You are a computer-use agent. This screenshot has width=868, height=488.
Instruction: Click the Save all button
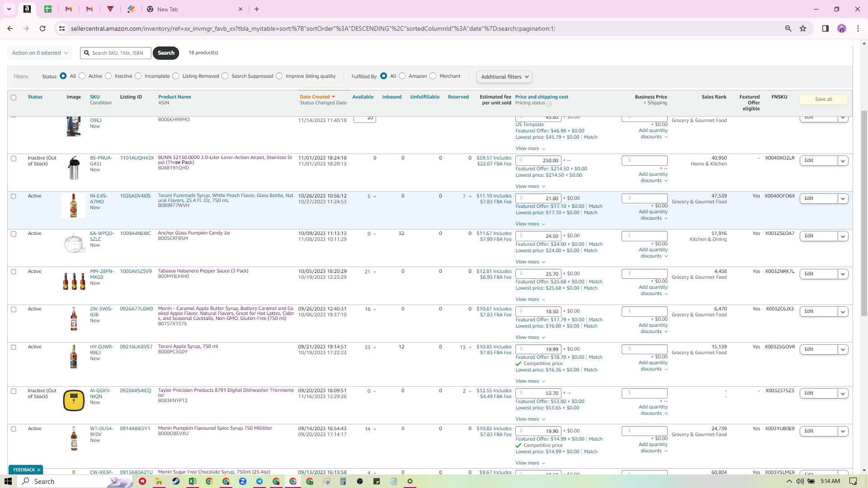click(823, 99)
